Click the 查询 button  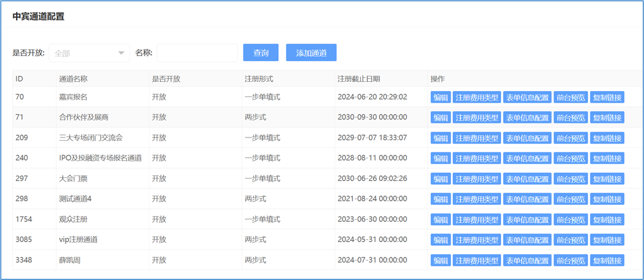(x=261, y=53)
